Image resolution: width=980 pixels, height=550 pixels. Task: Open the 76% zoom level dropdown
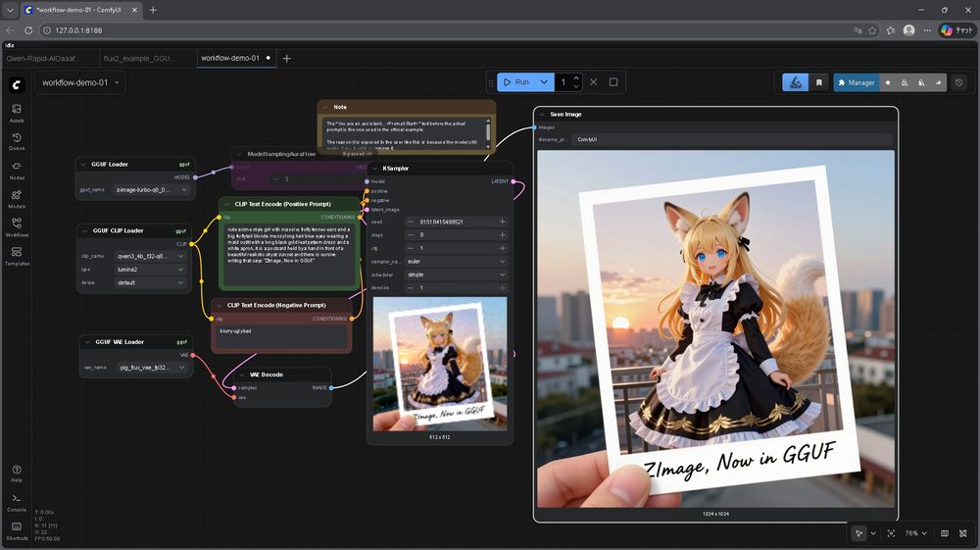[915, 533]
